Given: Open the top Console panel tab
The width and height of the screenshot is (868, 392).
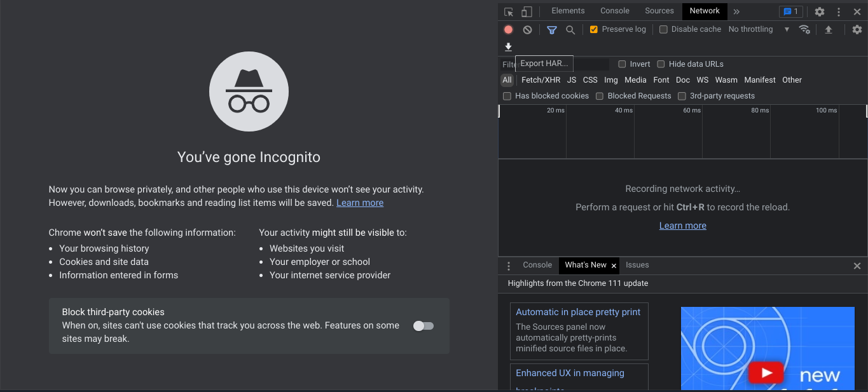Looking at the screenshot, I should [x=615, y=11].
